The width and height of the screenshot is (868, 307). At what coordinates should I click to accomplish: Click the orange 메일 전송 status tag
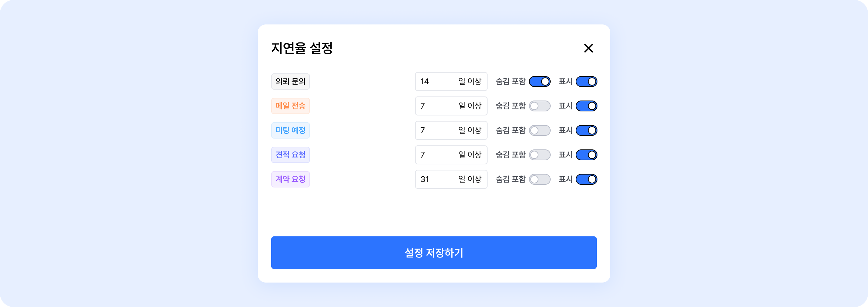pos(290,106)
